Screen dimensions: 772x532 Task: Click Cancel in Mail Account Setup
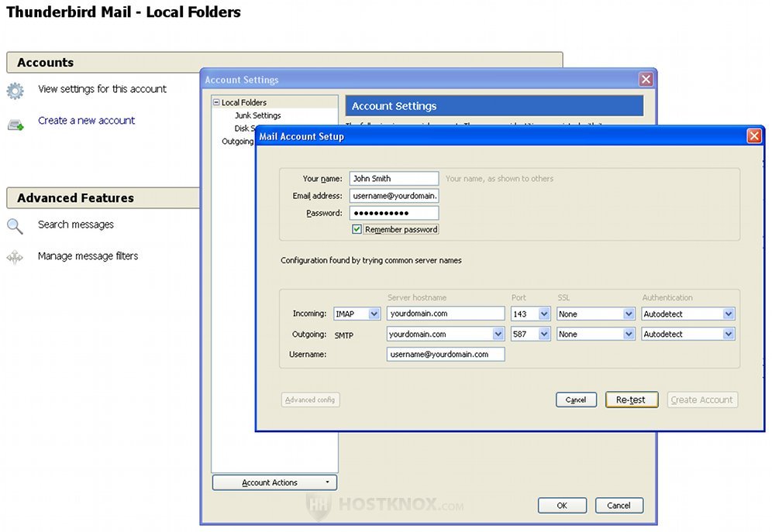(576, 400)
